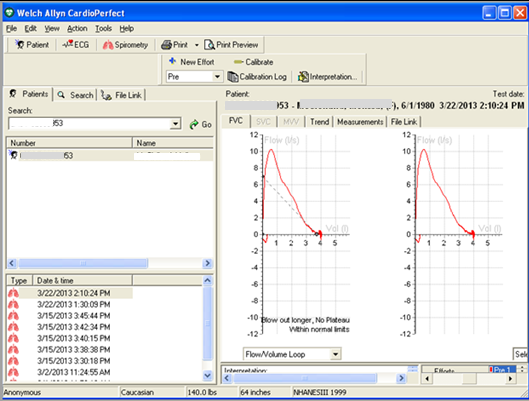Click the CardioPerfect title bar heart icon
Image resolution: width=529 pixels, height=401 pixels.
pos(9,13)
